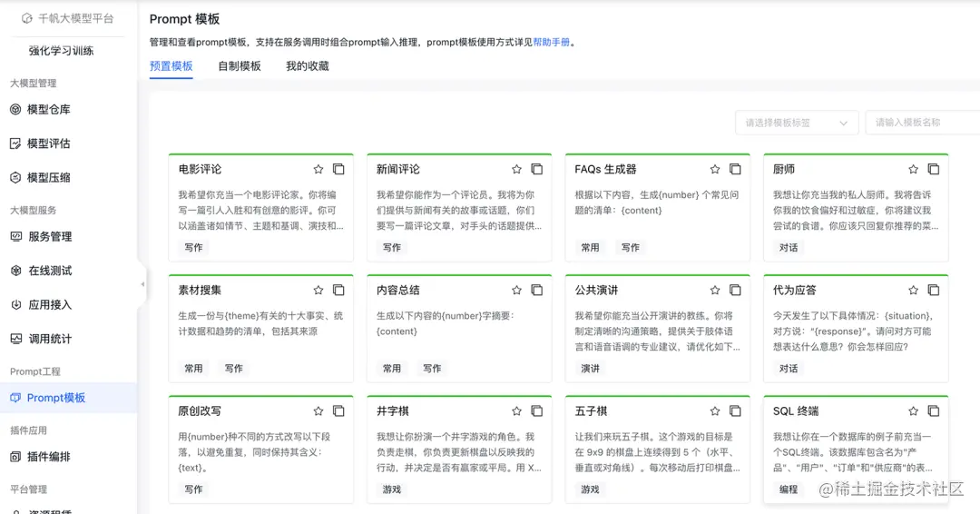Viewport: 980px width, 514px height.
Task: Click the 模型压缩 sidebar icon
Action: [x=15, y=178]
